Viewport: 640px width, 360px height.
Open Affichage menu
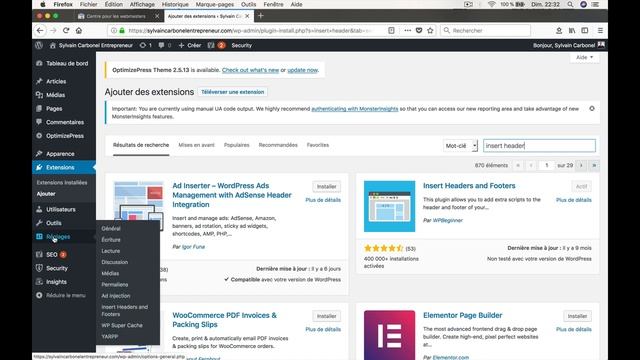click(x=142, y=4)
